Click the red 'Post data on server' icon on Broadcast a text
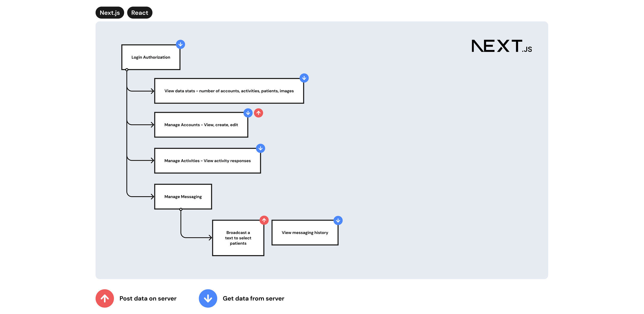Screen dimensions: 644x314 tap(264, 220)
